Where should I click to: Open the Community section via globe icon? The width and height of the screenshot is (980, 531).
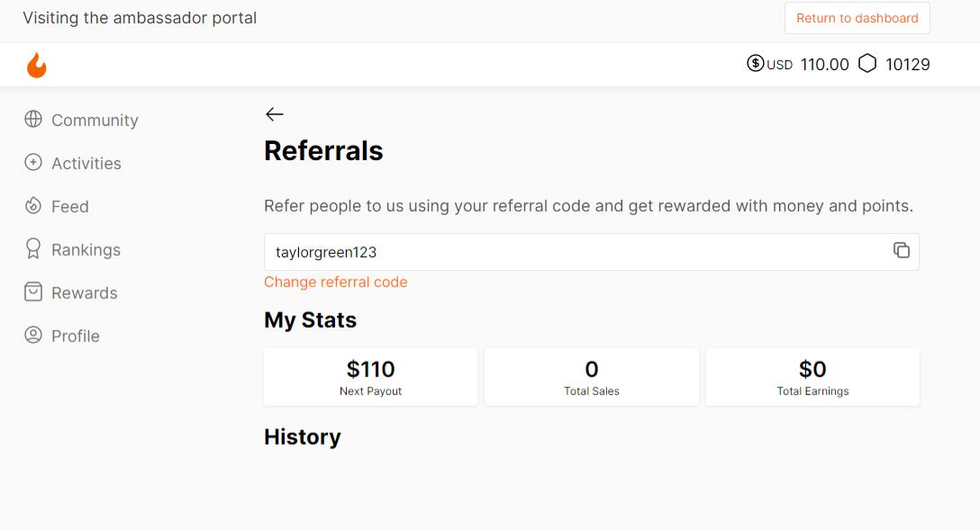tap(32, 120)
